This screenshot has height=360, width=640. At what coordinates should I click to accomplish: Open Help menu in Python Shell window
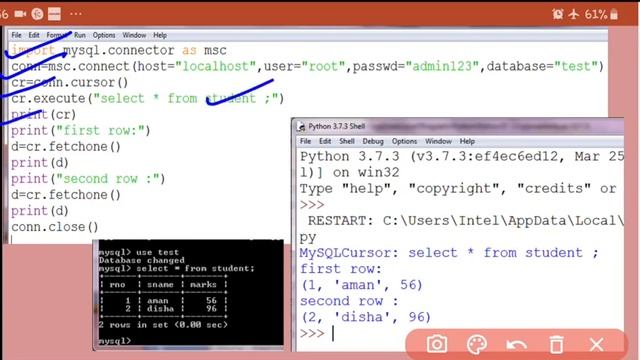[467, 141]
